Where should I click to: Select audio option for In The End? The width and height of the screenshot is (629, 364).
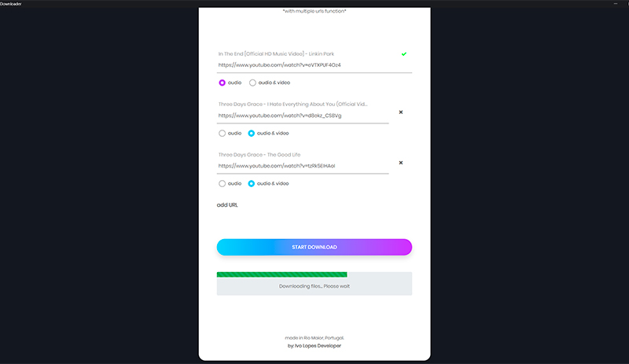222,83
